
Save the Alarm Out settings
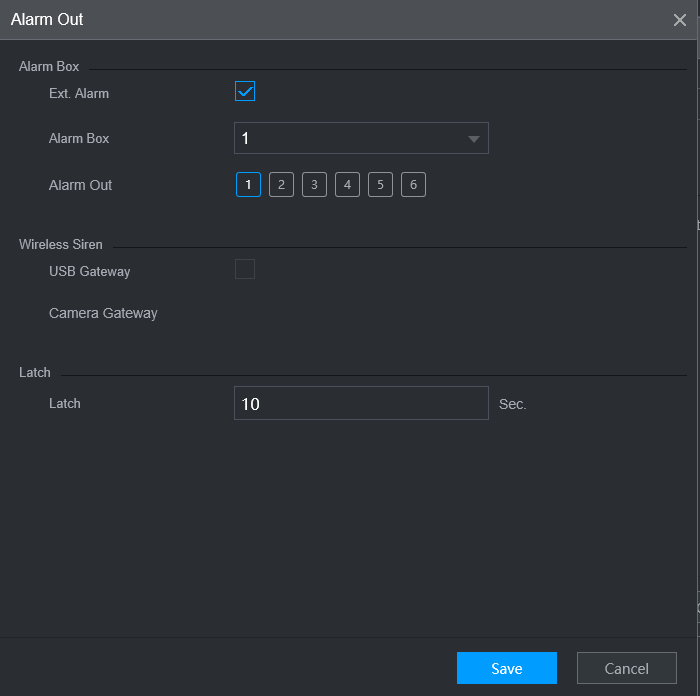(x=507, y=668)
